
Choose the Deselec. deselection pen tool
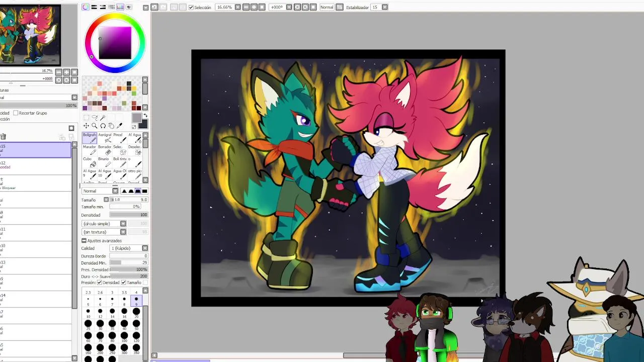point(135,150)
